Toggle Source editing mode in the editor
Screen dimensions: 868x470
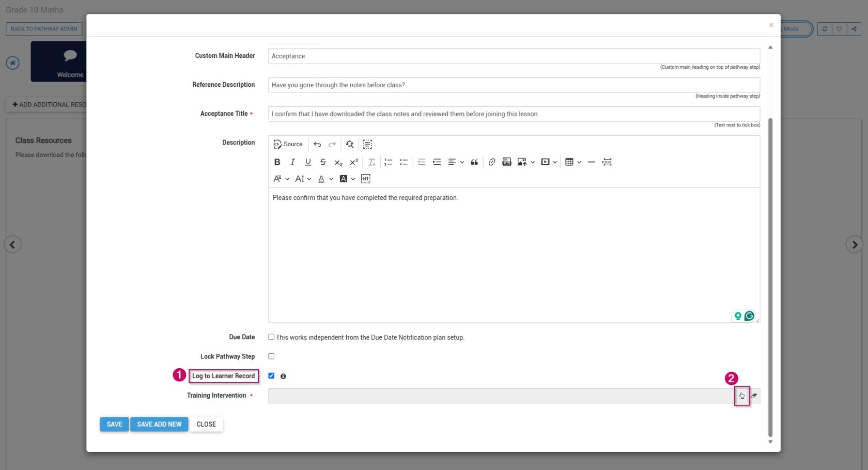click(x=288, y=144)
